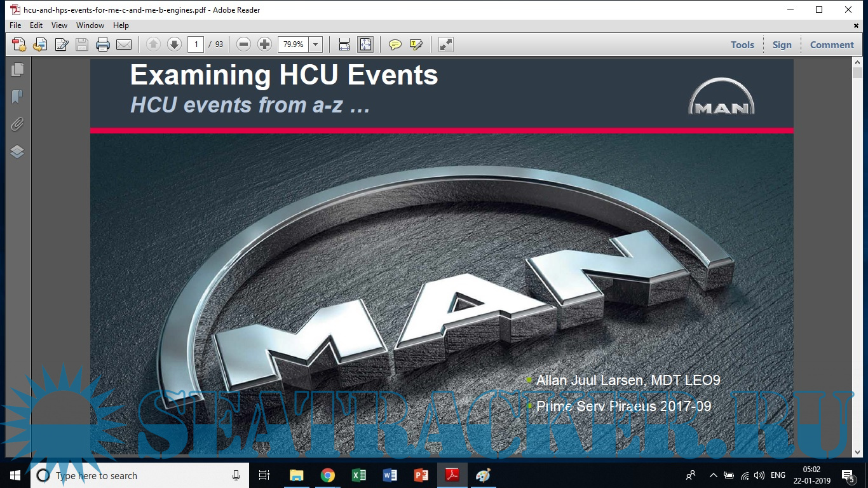Click the page number input field
Screen dimensions: 868x488
click(196, 44)
